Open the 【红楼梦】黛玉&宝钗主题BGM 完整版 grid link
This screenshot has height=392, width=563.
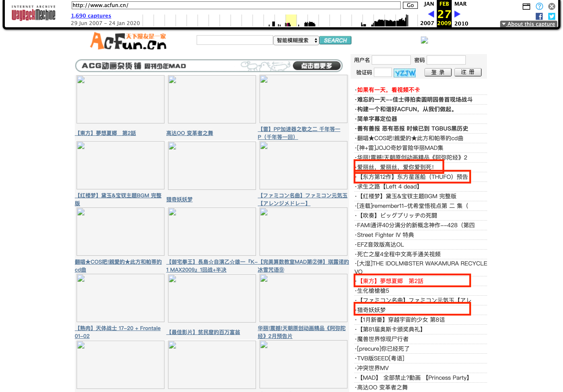click(x=118, y=200)
